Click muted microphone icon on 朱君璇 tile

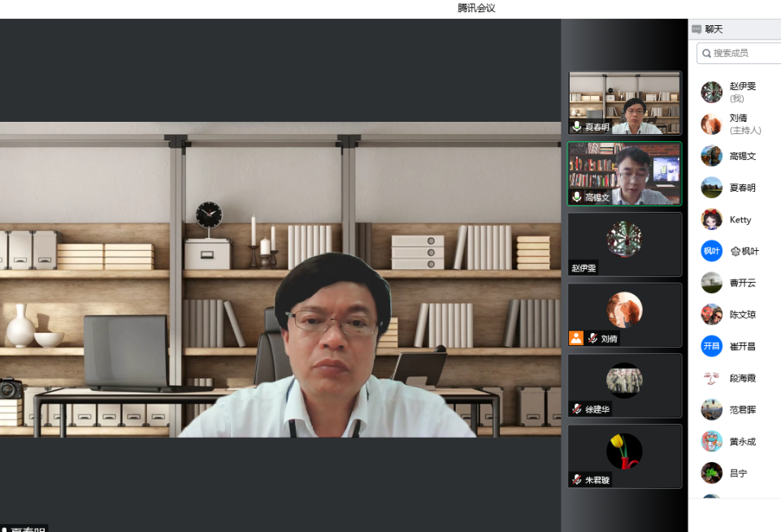pyautogui.click(x=576, y=480)
